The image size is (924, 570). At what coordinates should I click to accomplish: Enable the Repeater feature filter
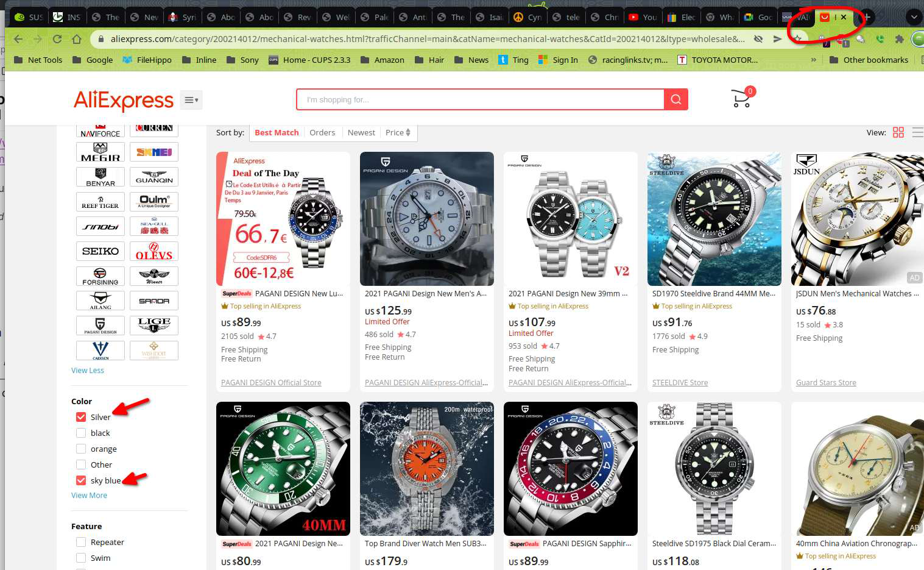tap(81, 542)
